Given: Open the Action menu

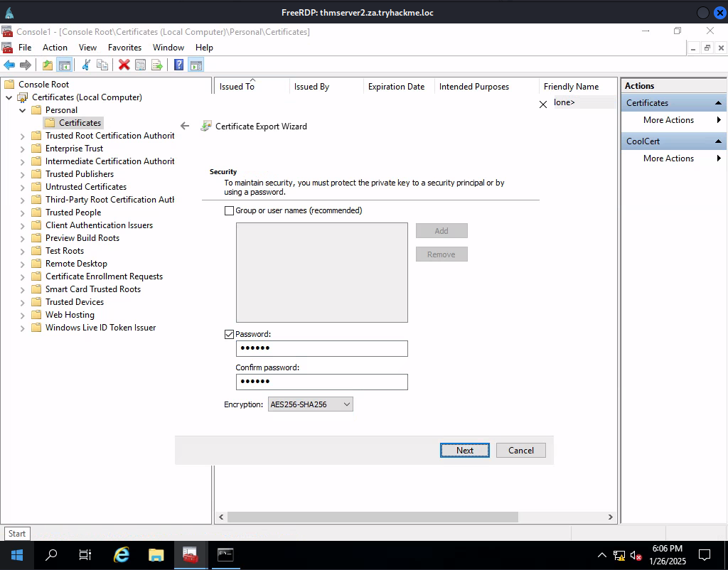Looking at the screenshot, I should pos(55,48).
